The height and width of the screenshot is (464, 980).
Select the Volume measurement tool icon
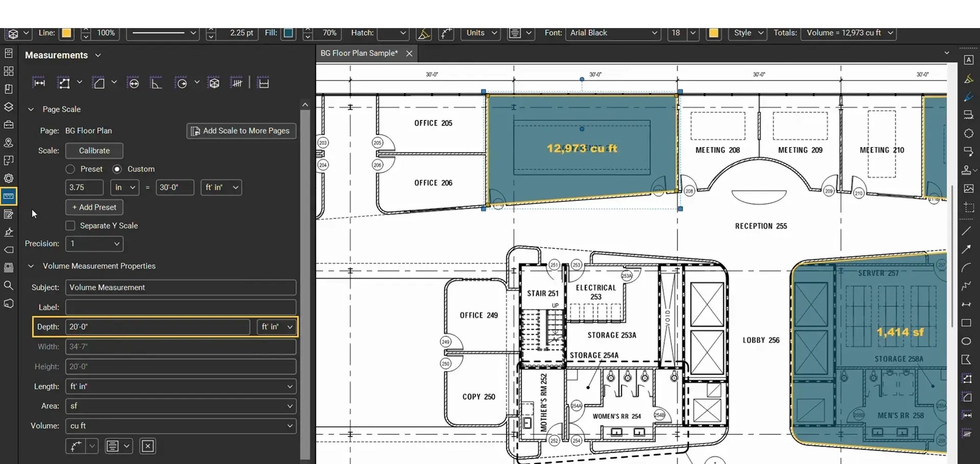(214, 83)
